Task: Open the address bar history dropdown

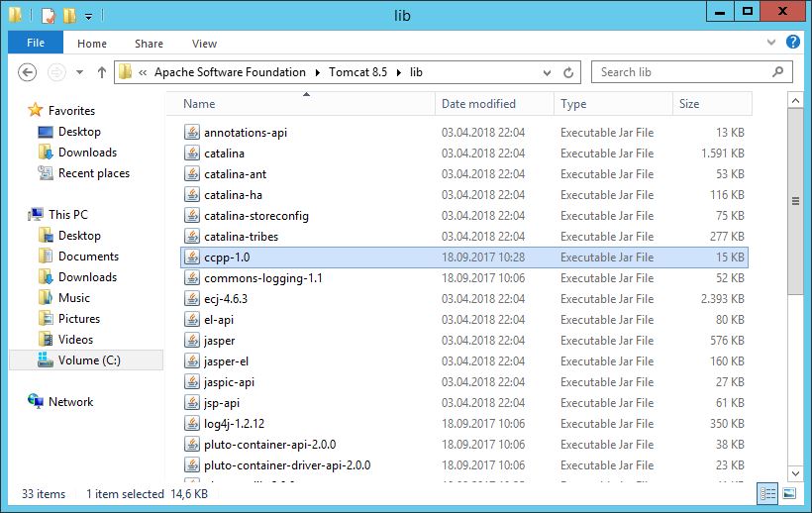Action: click(547, 73)
